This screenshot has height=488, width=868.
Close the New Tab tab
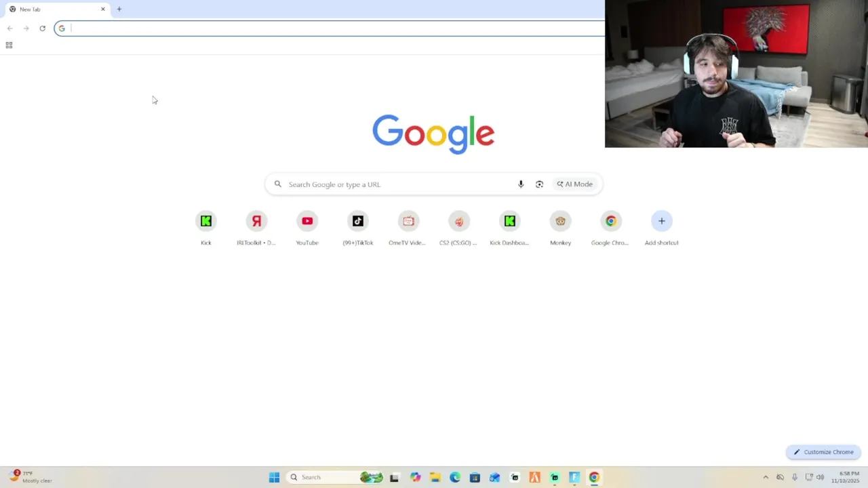103,9
